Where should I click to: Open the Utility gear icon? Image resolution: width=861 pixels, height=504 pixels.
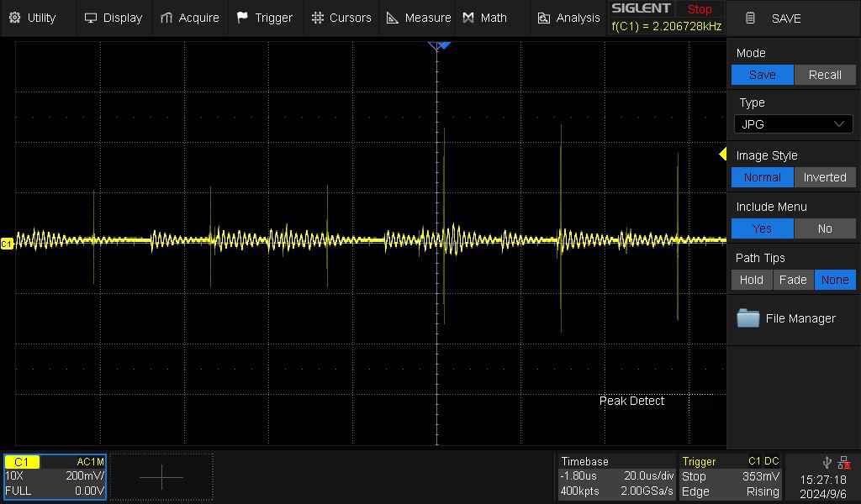pyautogui.click(x=15, y=18)
